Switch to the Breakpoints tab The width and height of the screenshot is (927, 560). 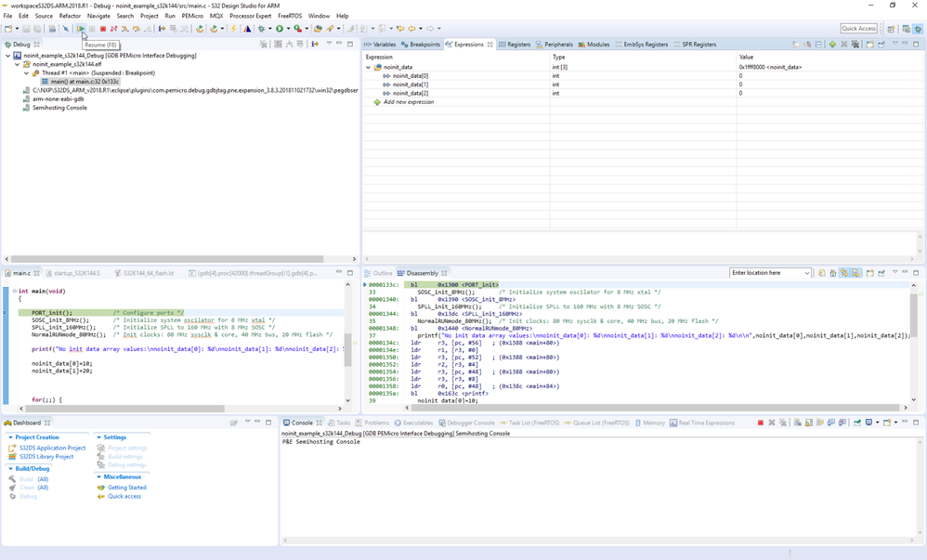[421, 45]
